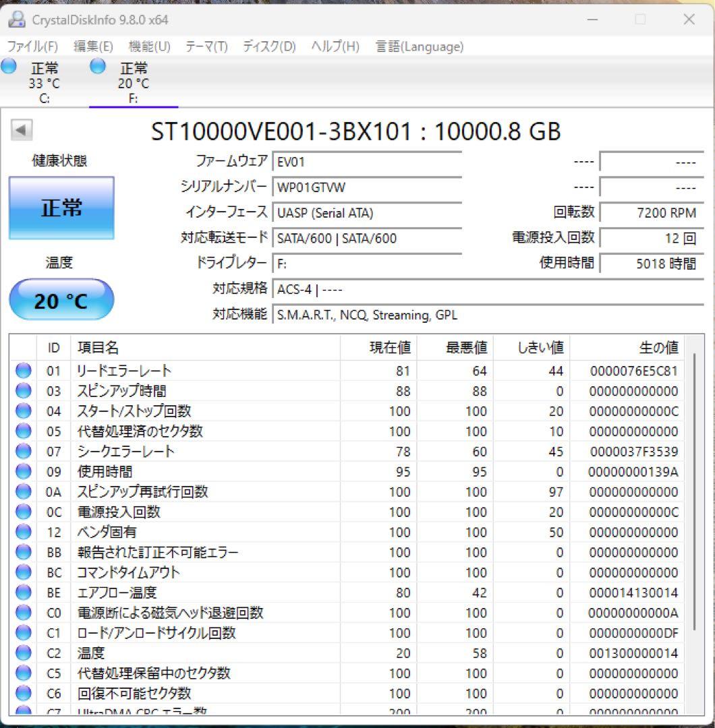Screen dimensions: 715x728
Task: Click the serial number field WP01GTVW
Action: pyautogui.click(x=366, y=187)
